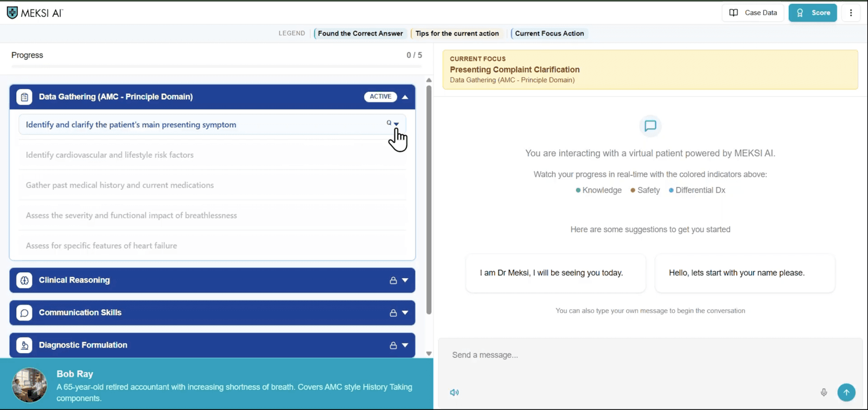Click the Bob Ray patient name
Viewport: 868px width, 410px height.
pos(75,374)
